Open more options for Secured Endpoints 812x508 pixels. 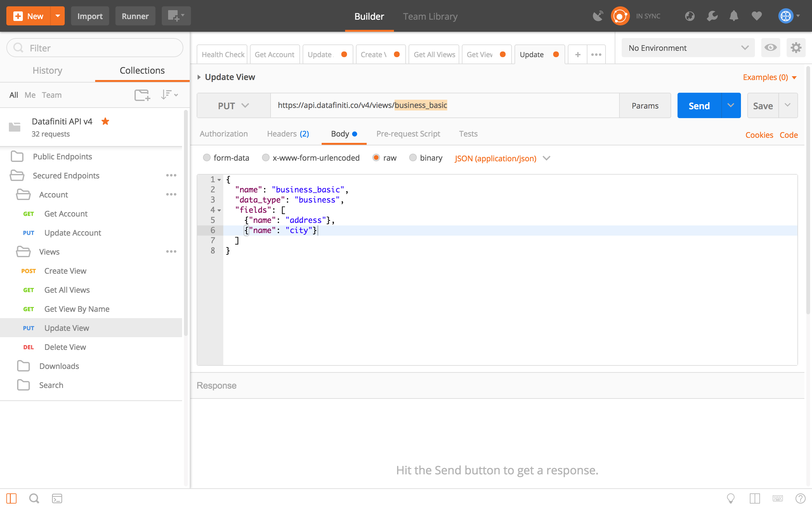point(171,175)
